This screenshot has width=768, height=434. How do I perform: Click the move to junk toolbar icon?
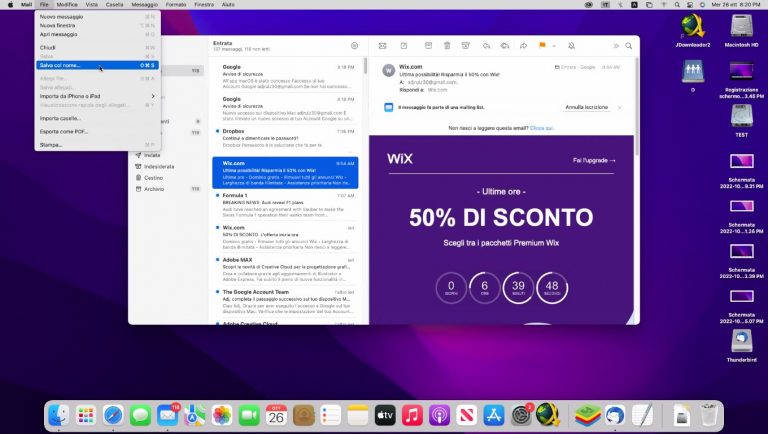coord(465,46)
